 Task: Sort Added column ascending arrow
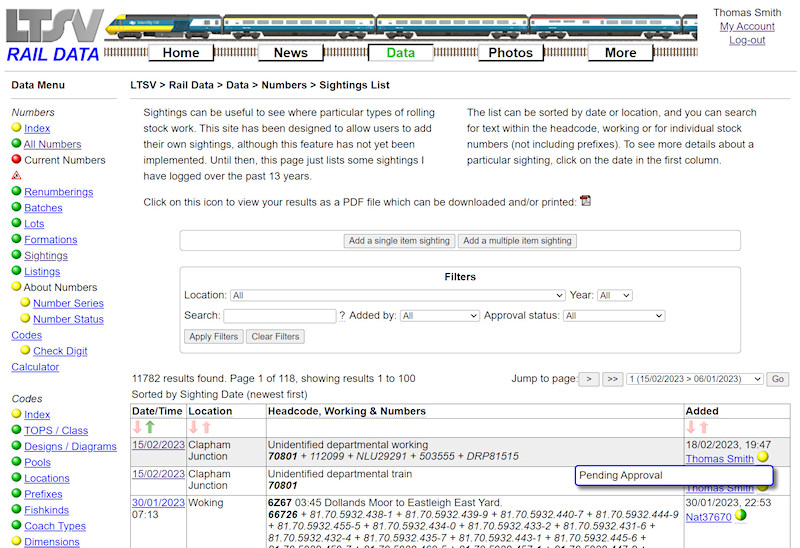coord(704,427)
